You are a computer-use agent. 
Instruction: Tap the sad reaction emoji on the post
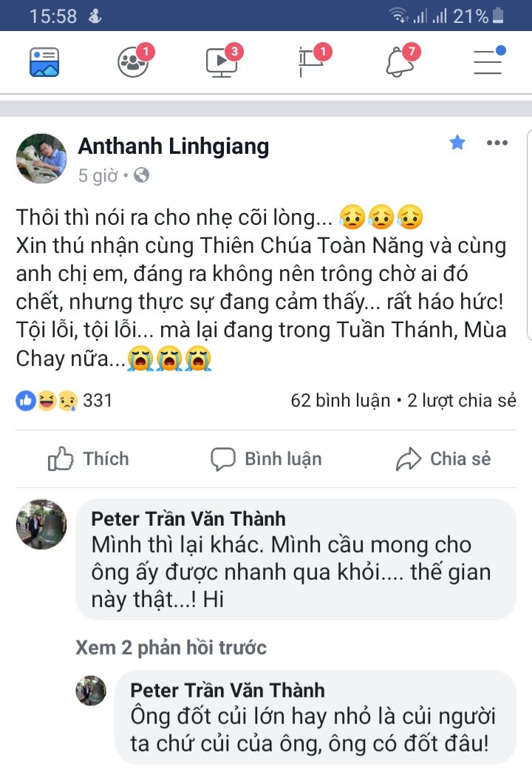[69, 400]
